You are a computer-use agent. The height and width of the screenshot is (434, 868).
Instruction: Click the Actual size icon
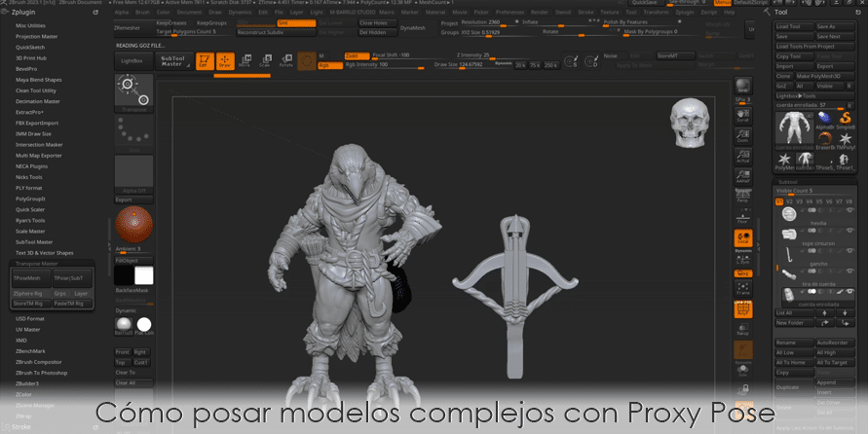(743, 157)
